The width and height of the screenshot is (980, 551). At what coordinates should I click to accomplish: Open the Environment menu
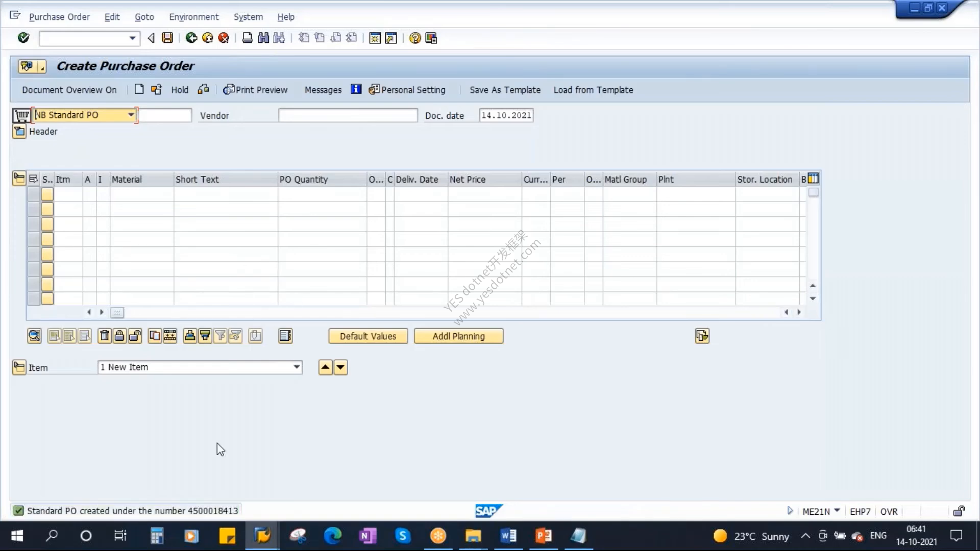tap(193, 17)
